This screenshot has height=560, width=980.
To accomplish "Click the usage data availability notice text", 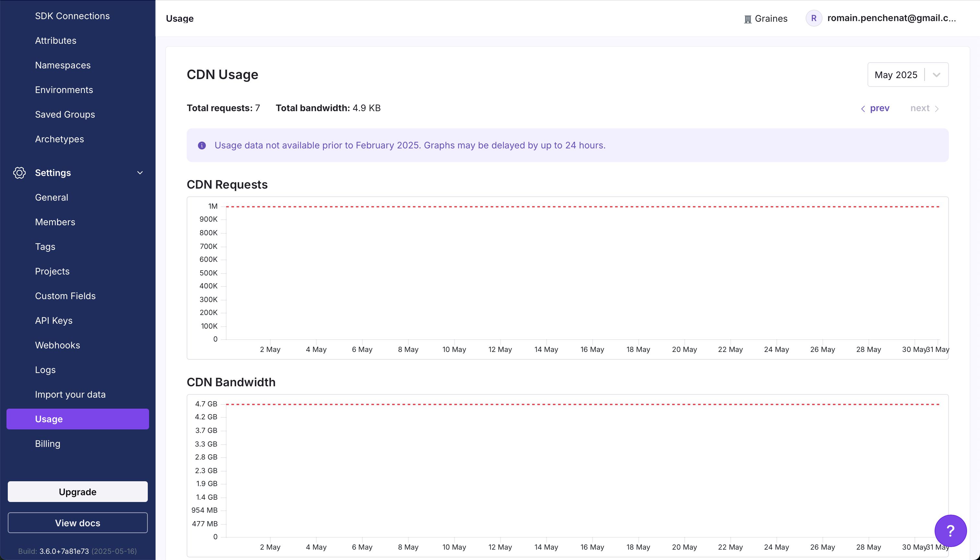I will point(410,146).
